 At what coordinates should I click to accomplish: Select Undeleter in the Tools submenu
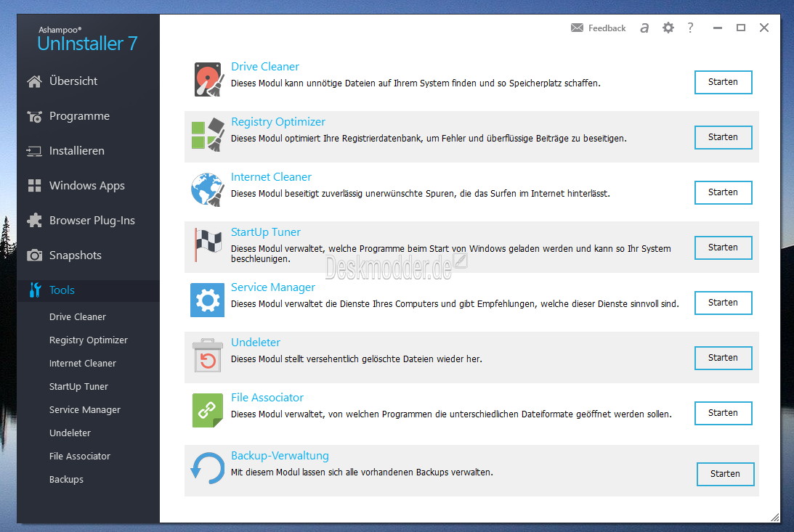[x=70, y=433]
